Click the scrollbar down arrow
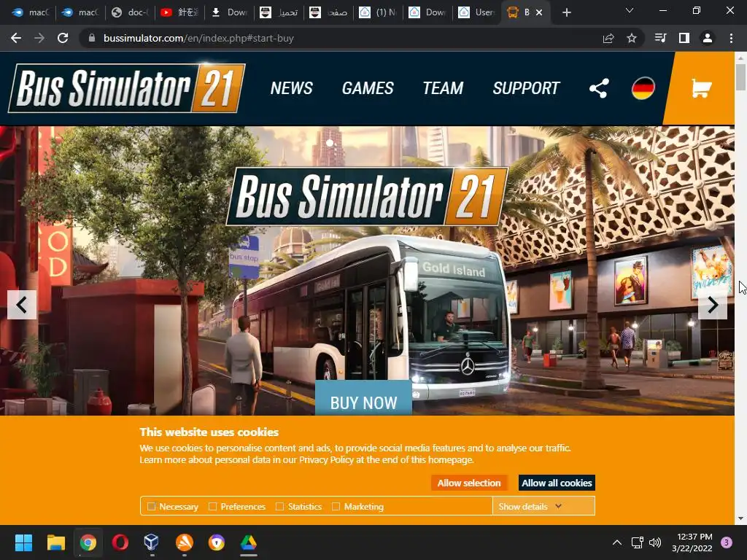The height and width of the screenshot is (560, 747). (x=741, y=518)
